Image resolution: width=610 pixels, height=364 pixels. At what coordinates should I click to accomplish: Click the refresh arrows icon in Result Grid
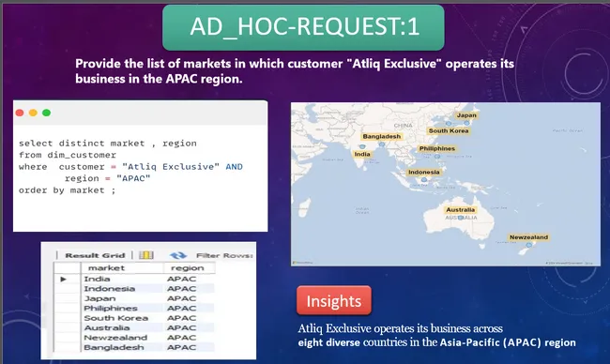click(x=178, y=255)
